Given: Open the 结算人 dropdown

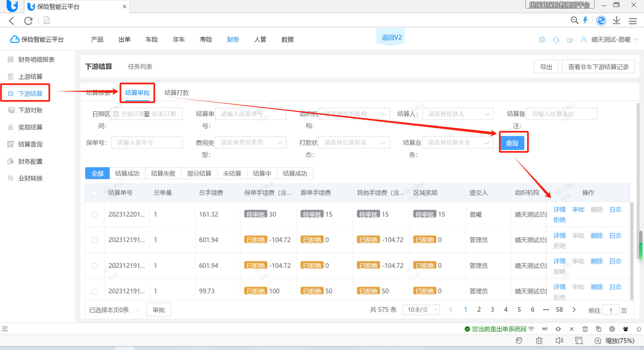Looking at the screenshot, I should pyautogui.click(x=458, y=114).
